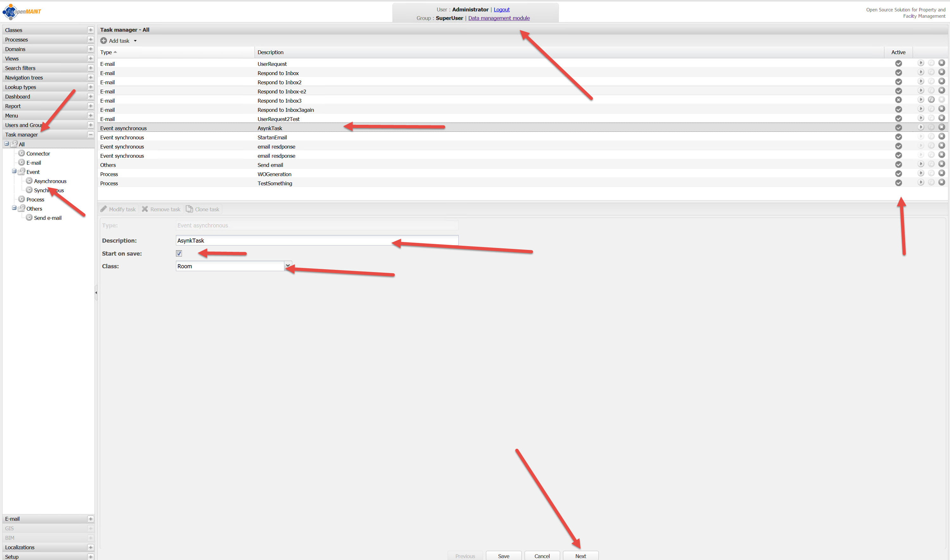Expand the Classes accordion section

[91, 30]
